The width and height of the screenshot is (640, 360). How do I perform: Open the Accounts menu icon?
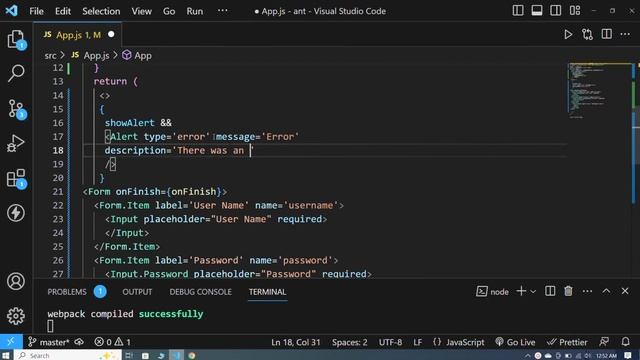(16, 281)
